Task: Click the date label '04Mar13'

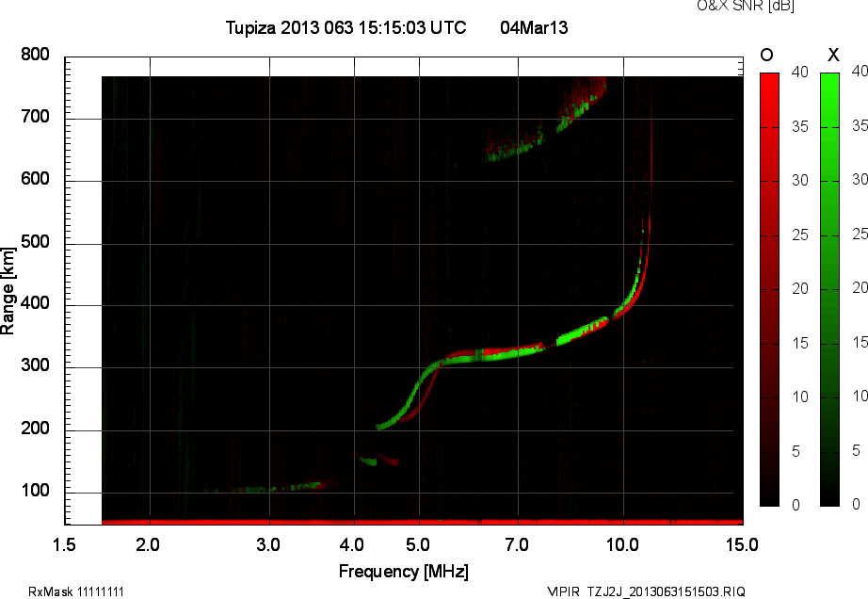Action: pos(534,27)
